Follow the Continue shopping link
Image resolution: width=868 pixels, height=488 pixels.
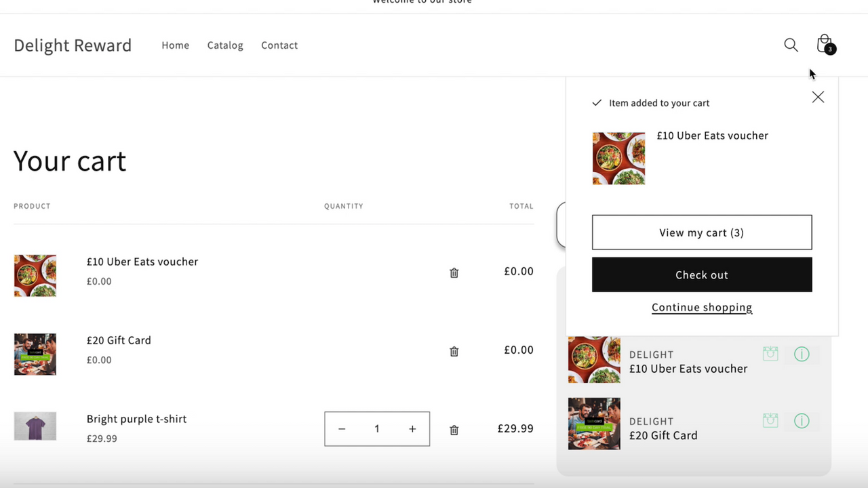701,307
